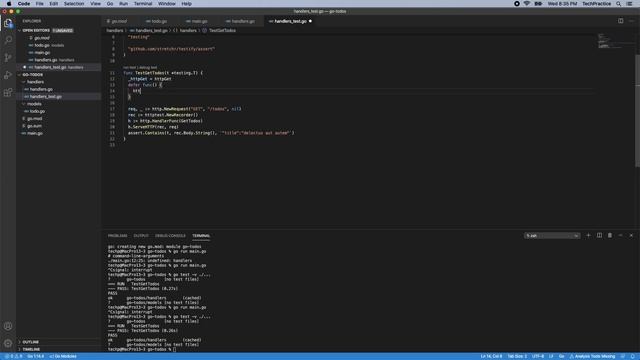Click the Ln 14, Col 8 cursor position
The width and height of the screenshot is (640, 360).
(491, 356)
